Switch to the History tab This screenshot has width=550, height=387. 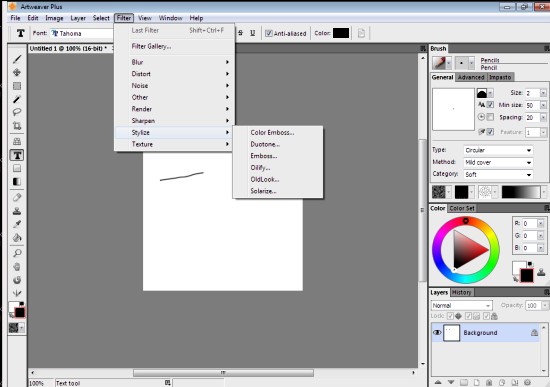point(461,292)
